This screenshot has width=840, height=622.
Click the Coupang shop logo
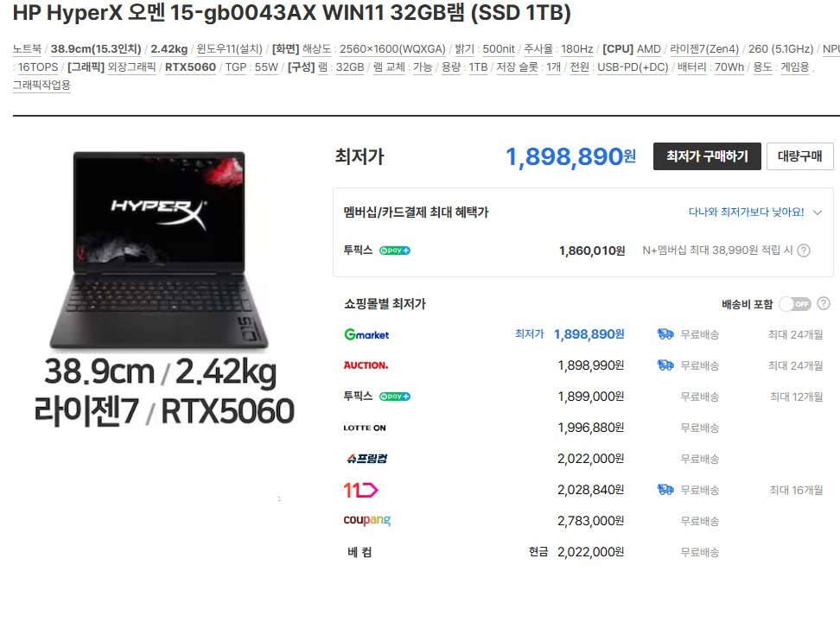click(x=367, y=520)
